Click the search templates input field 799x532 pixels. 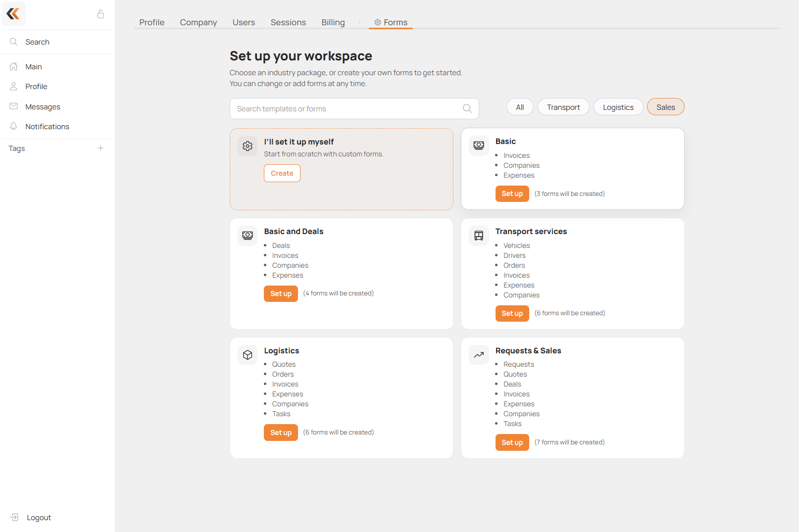347,108
